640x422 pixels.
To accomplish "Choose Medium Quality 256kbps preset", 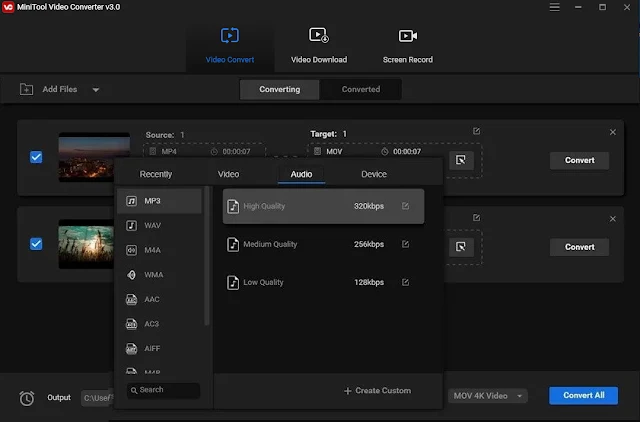I will click(x=323, y=244).
